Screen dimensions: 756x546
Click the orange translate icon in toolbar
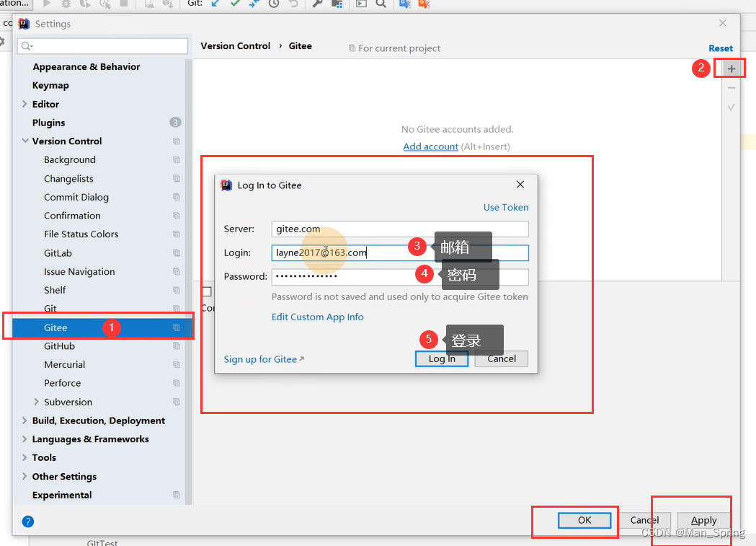tap(424, 4)
